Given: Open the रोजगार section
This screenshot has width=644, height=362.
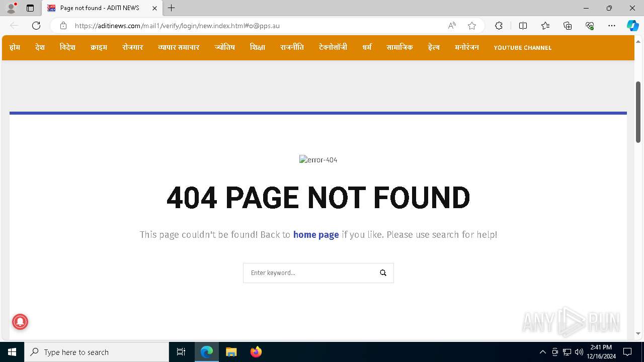Looking at the screenshot, I should pyautogui.click(x=132, y=47).
